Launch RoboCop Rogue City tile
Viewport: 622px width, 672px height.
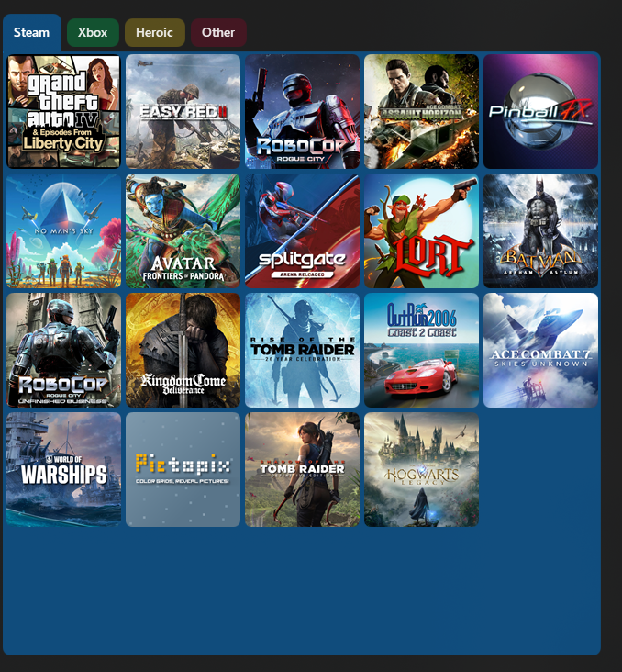point(302,112)
